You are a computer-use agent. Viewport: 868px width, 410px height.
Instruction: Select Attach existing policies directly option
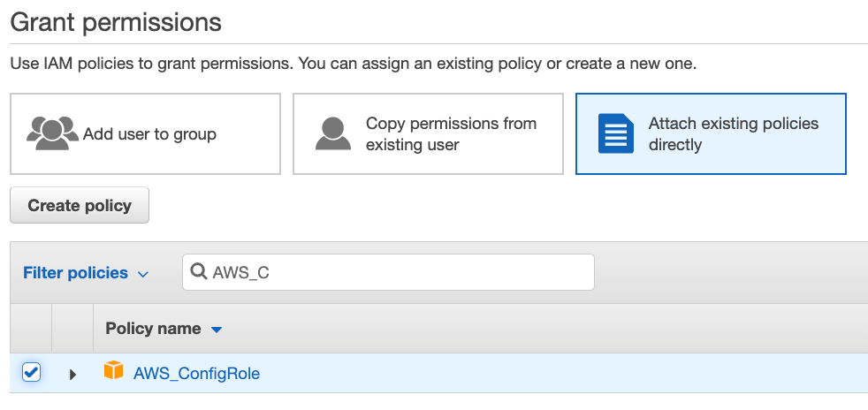[734, 134]
